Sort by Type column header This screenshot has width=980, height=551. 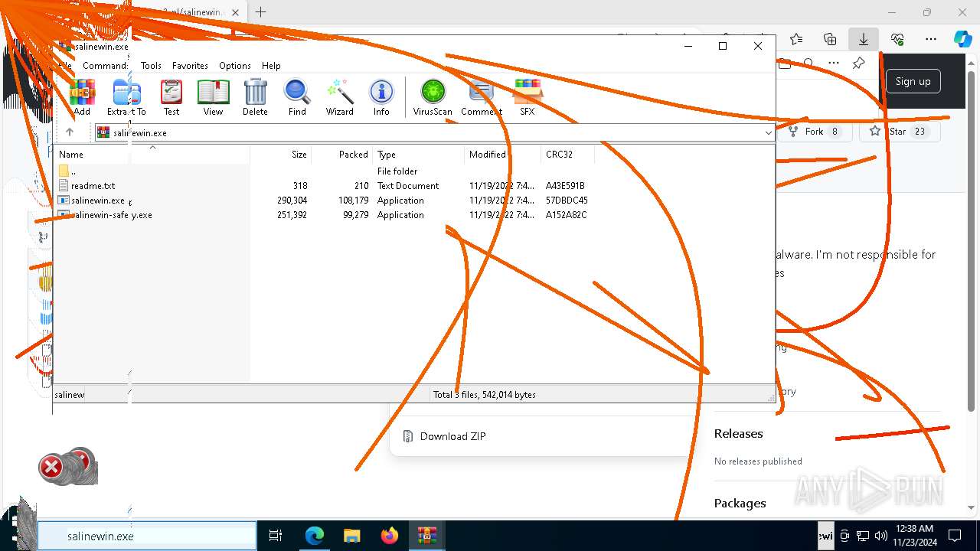click(x=419, y=154)
